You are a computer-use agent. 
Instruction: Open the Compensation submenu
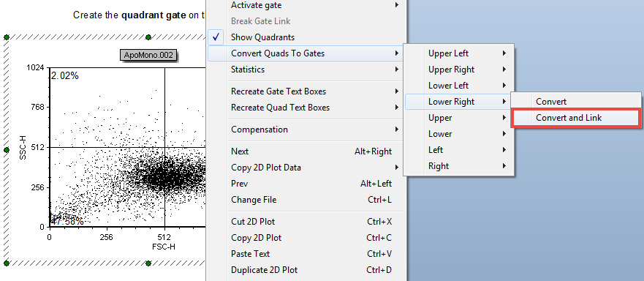pos(306,130)
